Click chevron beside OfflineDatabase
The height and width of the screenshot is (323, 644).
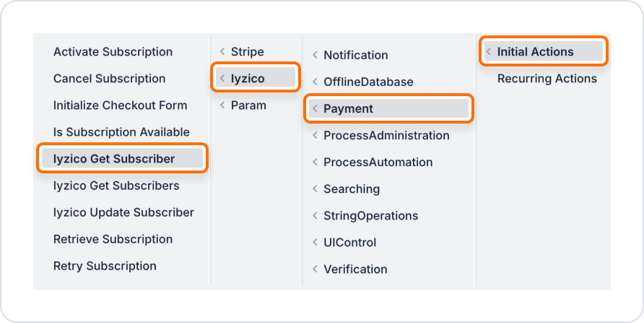[x=315, y=82]
